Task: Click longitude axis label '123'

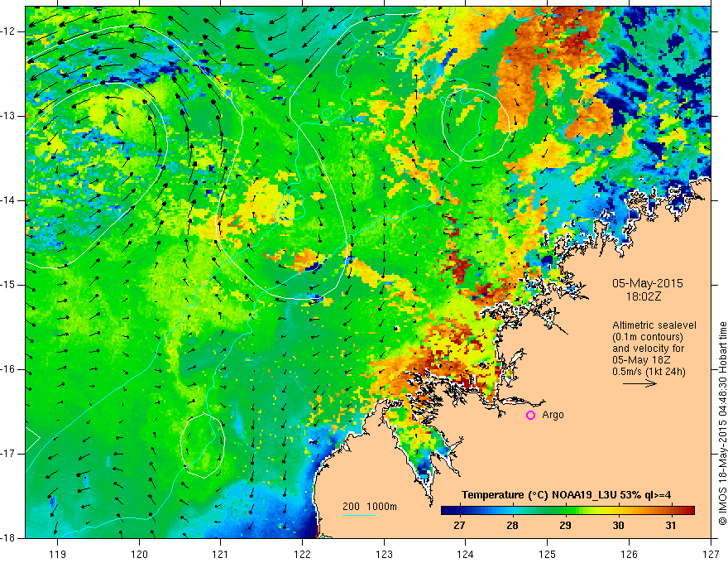Action: click(384, 554)
